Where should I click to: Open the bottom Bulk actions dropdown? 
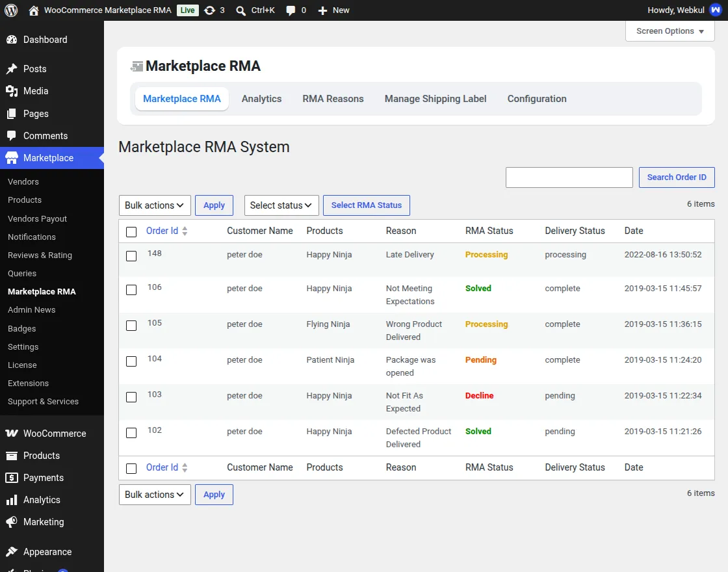[x=155, y=495]
